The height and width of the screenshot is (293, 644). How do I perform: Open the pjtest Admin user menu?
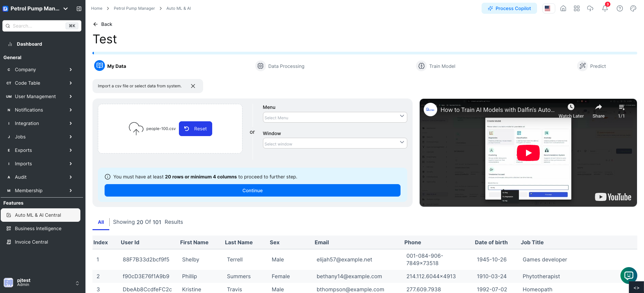point(42,283)
